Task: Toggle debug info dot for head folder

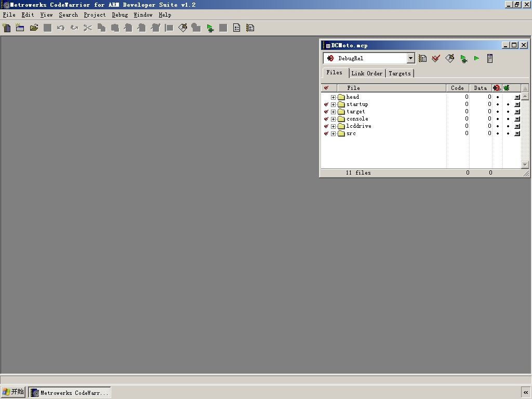Action: point(498,97)
